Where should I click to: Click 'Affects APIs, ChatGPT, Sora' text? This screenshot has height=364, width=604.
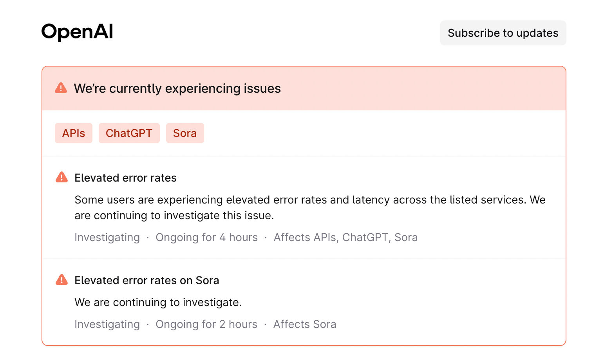345,237
